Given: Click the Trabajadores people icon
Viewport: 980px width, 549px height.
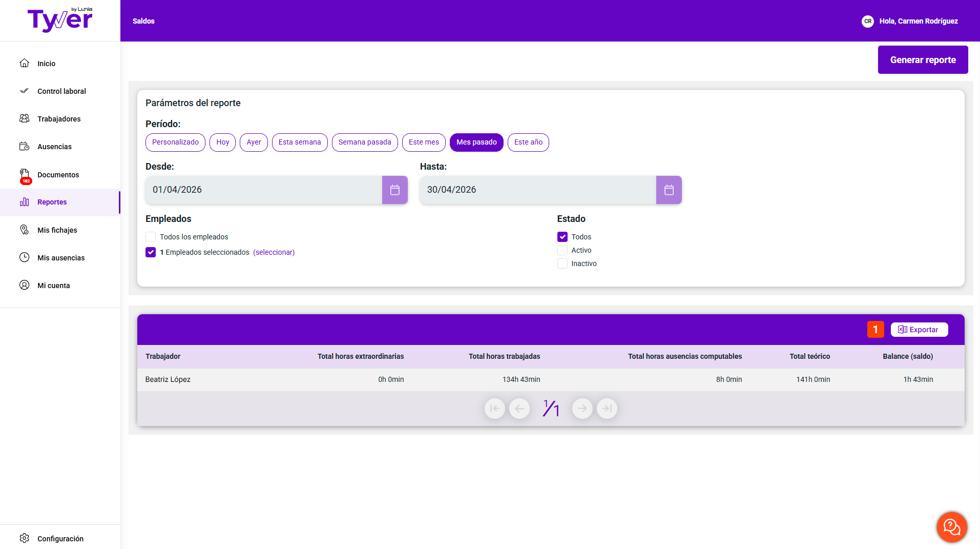Looking at the screenshot, I should (x=24, y=118).
